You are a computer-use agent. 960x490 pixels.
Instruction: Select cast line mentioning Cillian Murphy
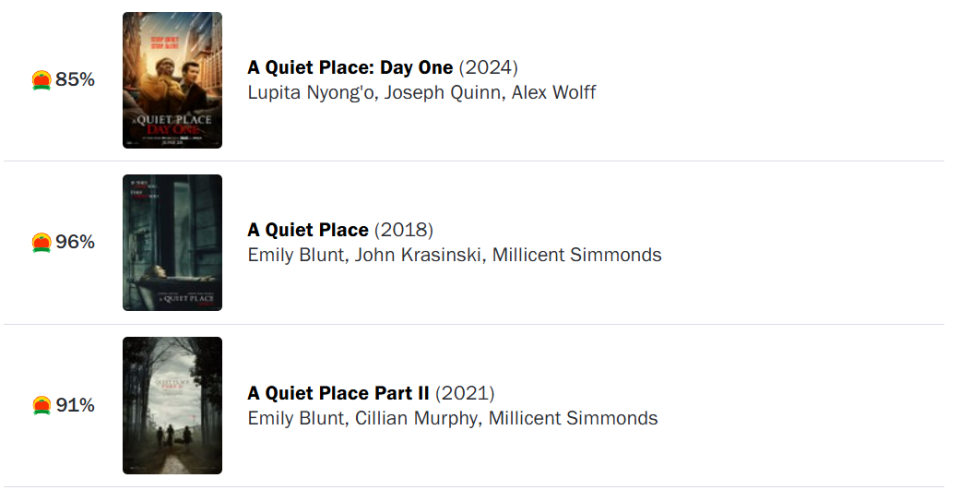[x=452, y=418]
